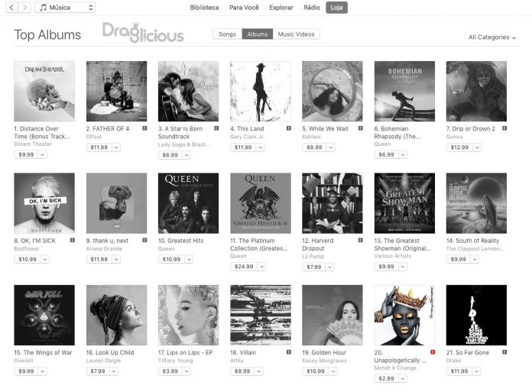Open the Música media type selector
532x392 pixels.
coord(65,7)
